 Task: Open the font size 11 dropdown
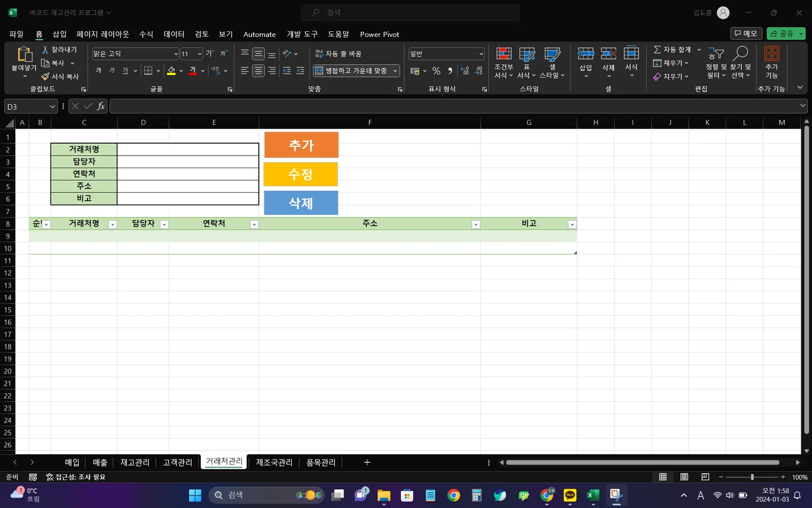[199, 54]
